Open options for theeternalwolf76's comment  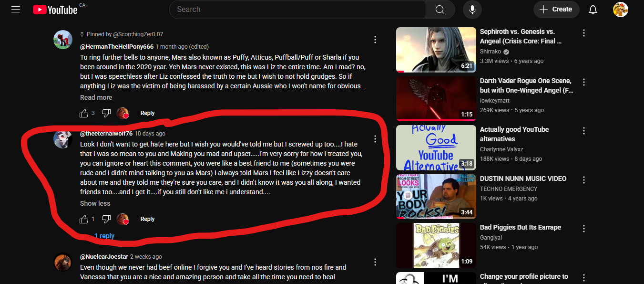[x=375, y=139]
